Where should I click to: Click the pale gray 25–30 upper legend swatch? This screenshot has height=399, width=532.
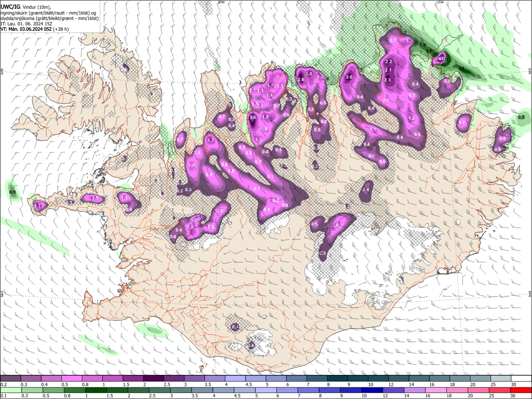tap(500, 379)
